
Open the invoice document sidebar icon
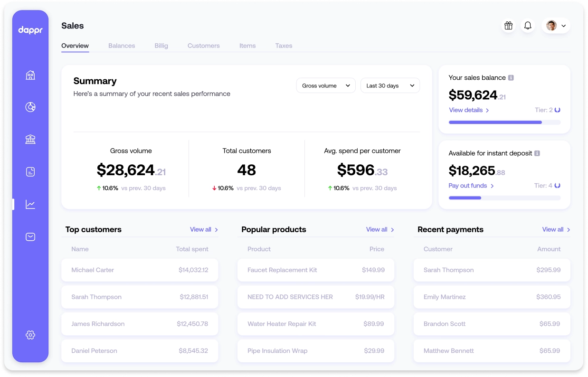(x=30, y=172)
